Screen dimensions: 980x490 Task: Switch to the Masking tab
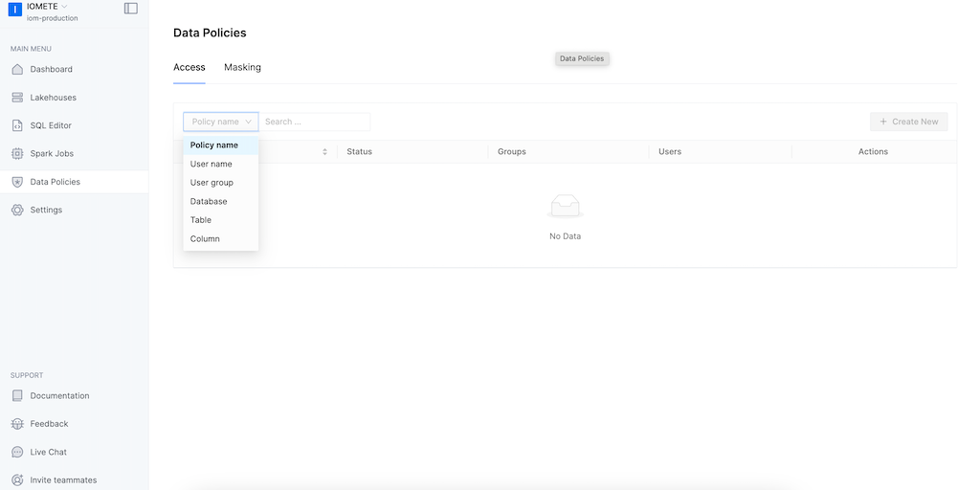coord(242,67)
